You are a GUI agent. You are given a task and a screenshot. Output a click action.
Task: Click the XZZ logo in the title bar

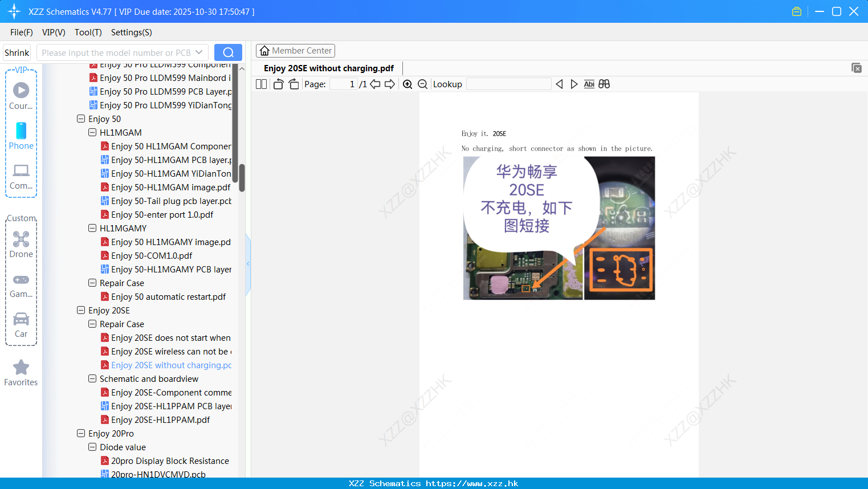14,11
